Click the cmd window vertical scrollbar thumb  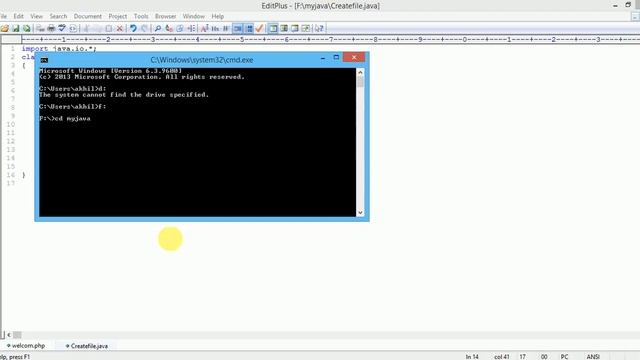360,82
